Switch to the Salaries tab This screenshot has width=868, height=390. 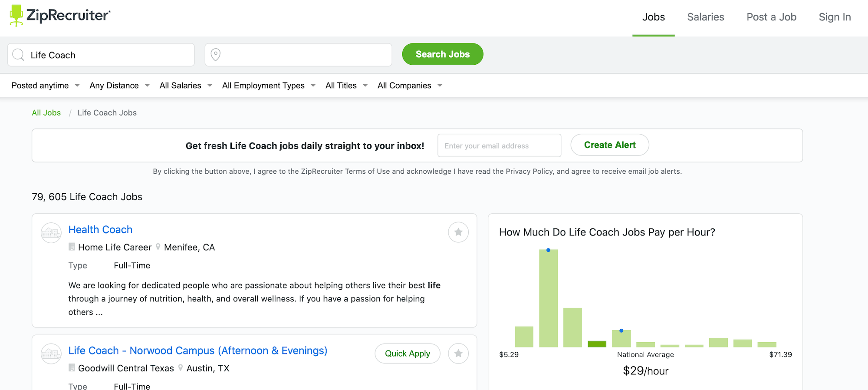(x=706, y=17)
